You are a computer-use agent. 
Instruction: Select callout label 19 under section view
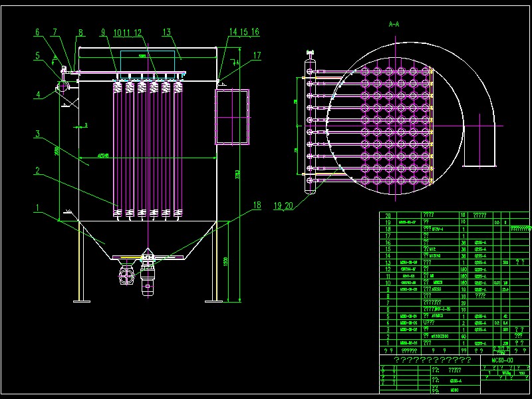(x=277, y=205)
